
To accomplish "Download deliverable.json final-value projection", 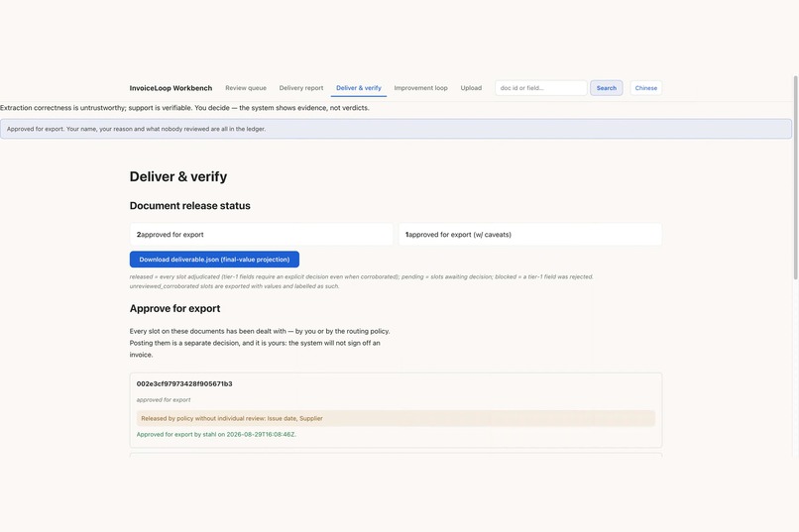I will 214,260.
